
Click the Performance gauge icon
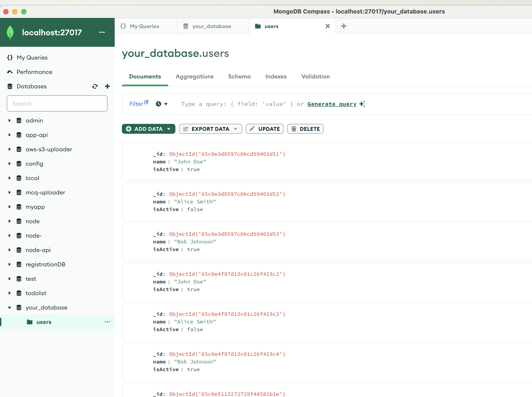point(10,72)
